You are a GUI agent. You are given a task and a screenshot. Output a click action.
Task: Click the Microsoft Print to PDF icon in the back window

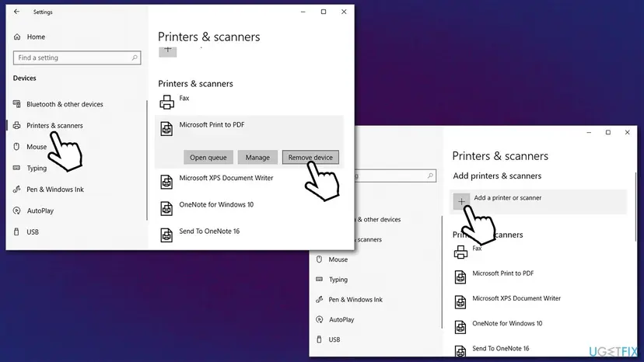pyautogui.click(x=460, y=277)
